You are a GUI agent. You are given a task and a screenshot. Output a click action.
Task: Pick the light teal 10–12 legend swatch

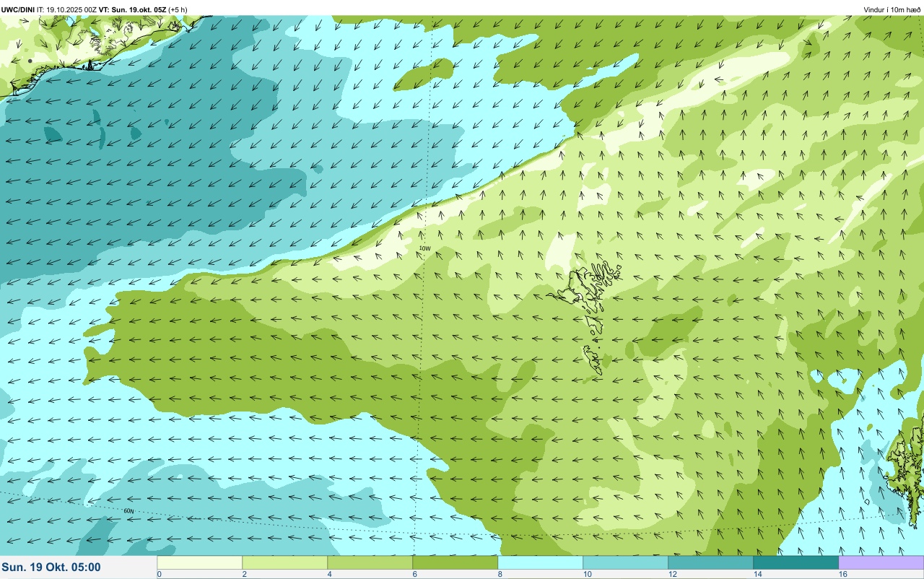click(626, 562)
